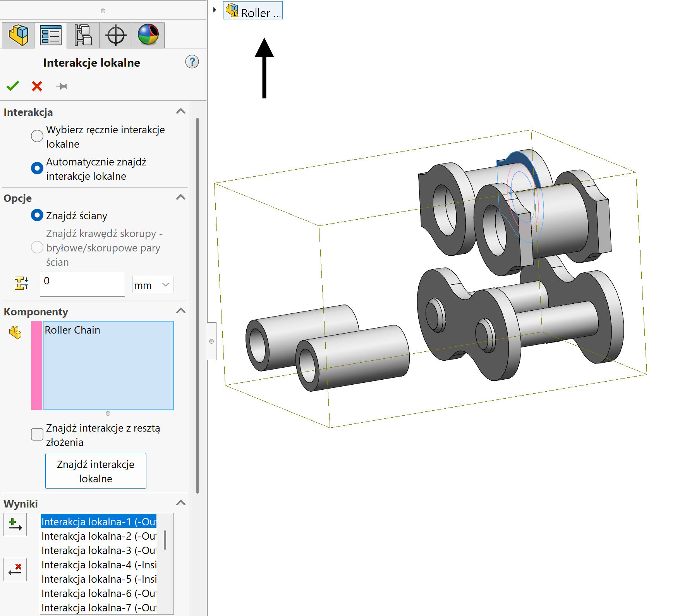The width and height of the screenshot is (699, 616).
Task: Switch to the PropertyManager tab
Action: tap(51, 35)
